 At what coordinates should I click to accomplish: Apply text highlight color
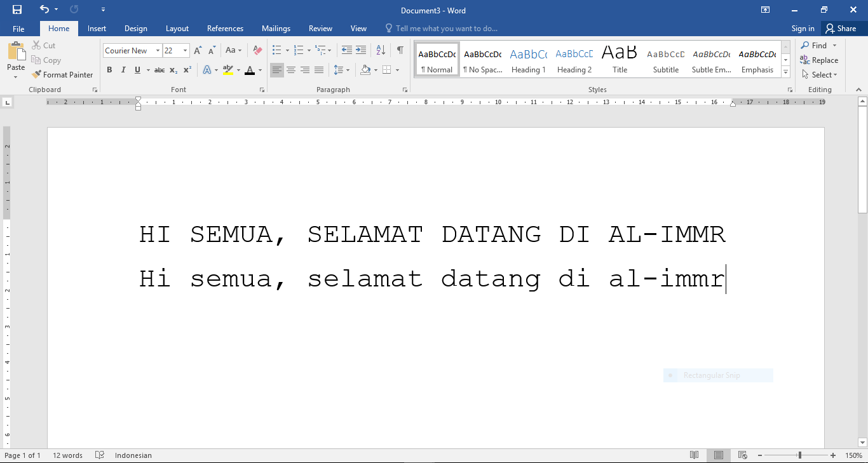[229, 70]
